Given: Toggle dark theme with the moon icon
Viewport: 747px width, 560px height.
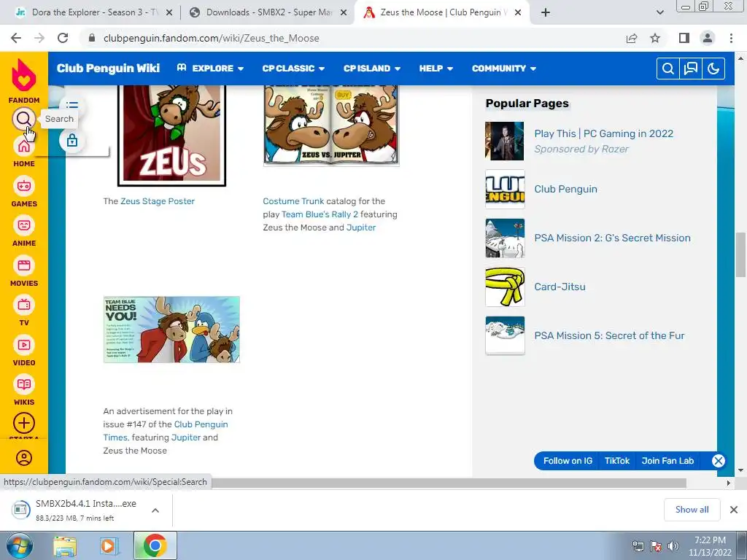Looking at the screenshot, I should [x=713, y=69].
